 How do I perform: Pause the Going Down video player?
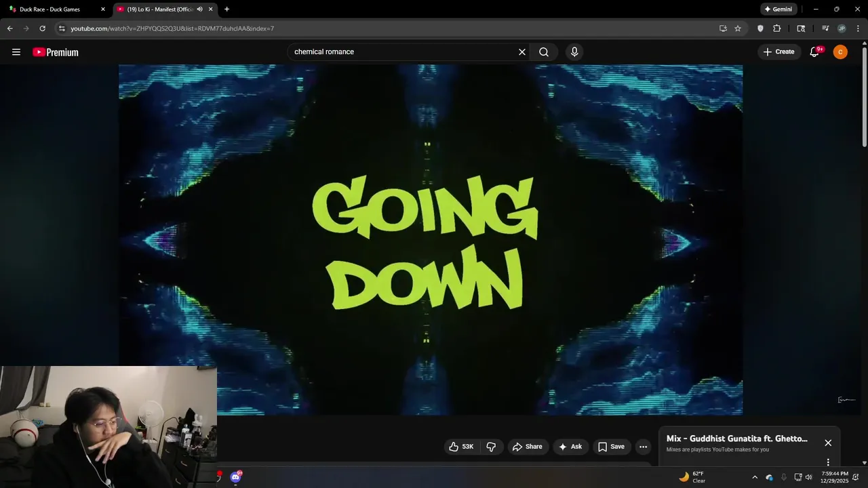click(431, 240)
